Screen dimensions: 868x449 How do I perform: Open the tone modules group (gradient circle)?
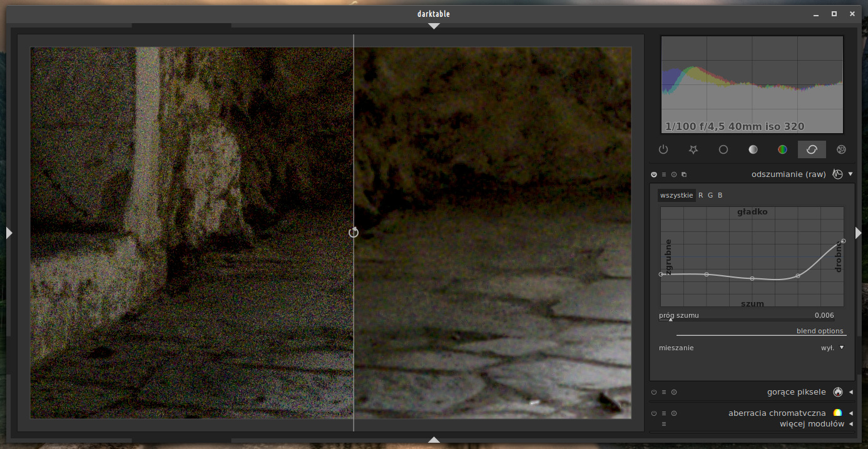(x=753, y=149)
